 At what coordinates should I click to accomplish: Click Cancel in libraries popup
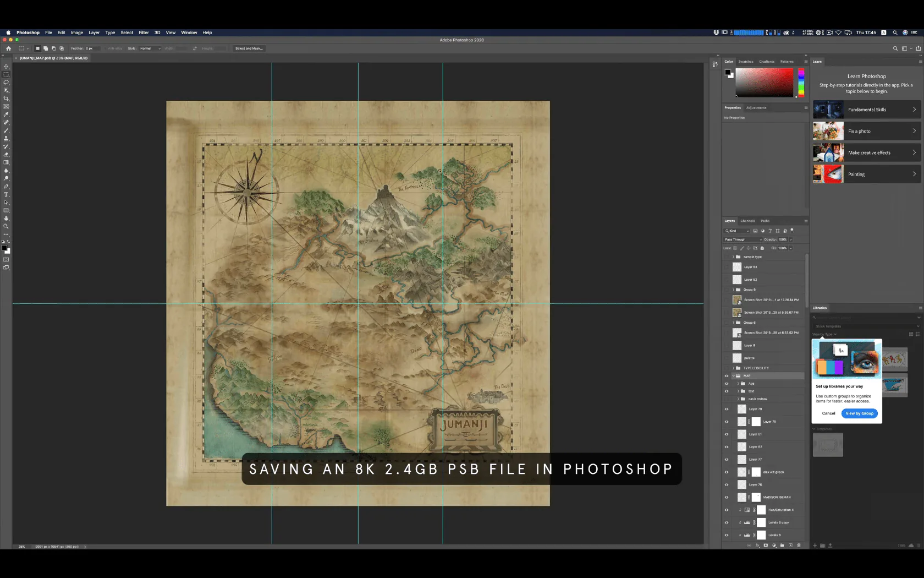(x=828, y=413)
